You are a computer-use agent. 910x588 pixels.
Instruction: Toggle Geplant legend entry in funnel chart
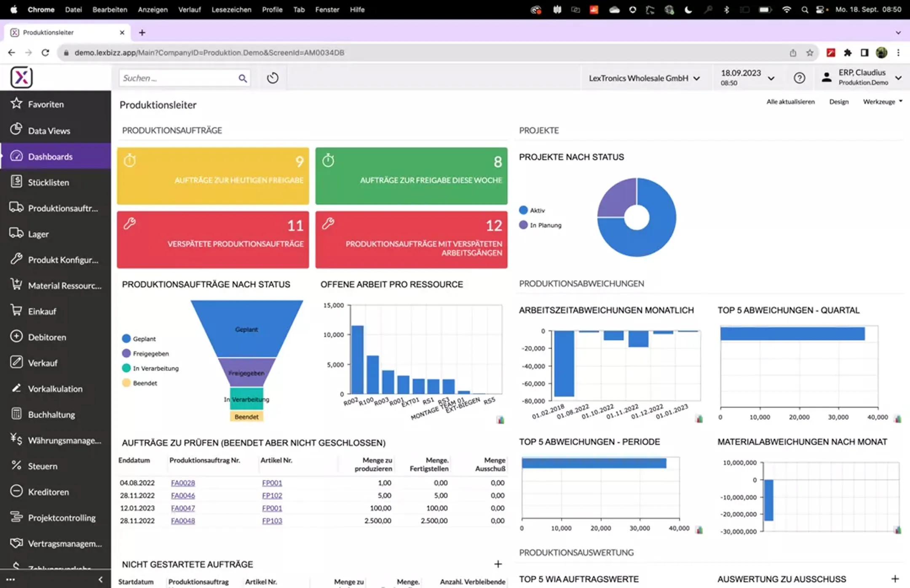(x=139, y=339)
